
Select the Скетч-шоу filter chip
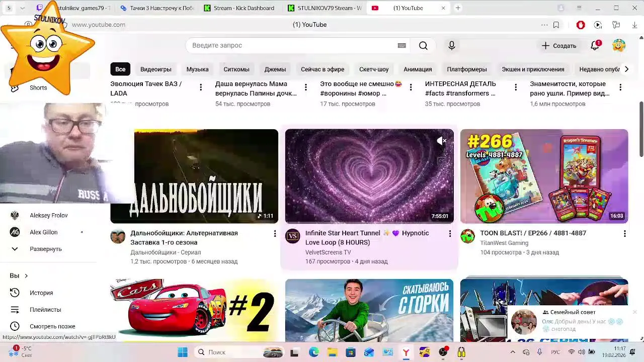pos(374,69)
